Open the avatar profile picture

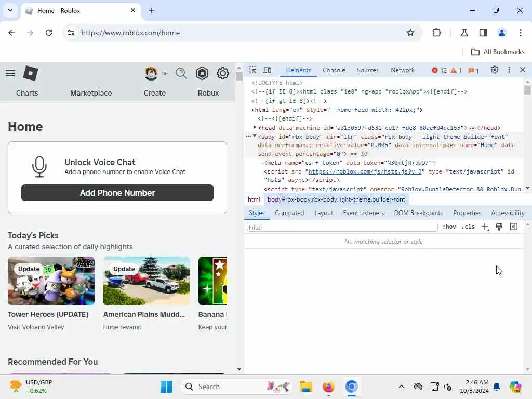[x=151, y=73]
